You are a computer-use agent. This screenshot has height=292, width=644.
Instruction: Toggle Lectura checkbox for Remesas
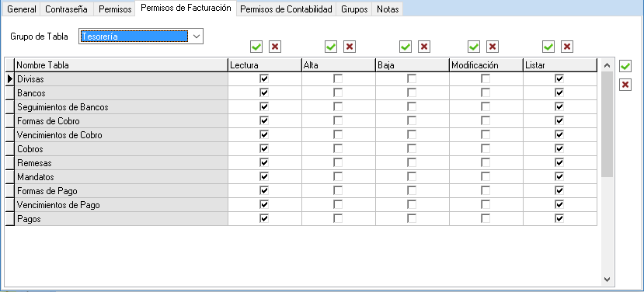tap(264, 162)
